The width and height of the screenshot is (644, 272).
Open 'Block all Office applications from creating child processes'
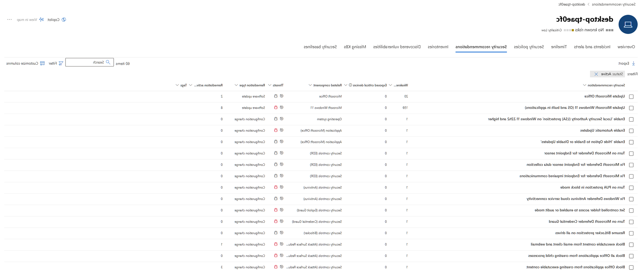click(576, 256)
